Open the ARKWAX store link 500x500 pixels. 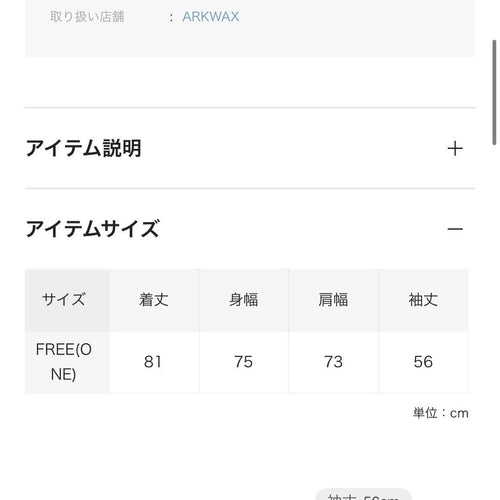(211, 17)
